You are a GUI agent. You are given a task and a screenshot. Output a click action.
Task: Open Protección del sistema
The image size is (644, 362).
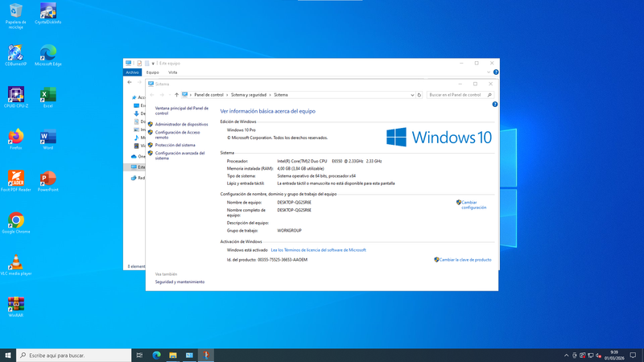point(175,146)
